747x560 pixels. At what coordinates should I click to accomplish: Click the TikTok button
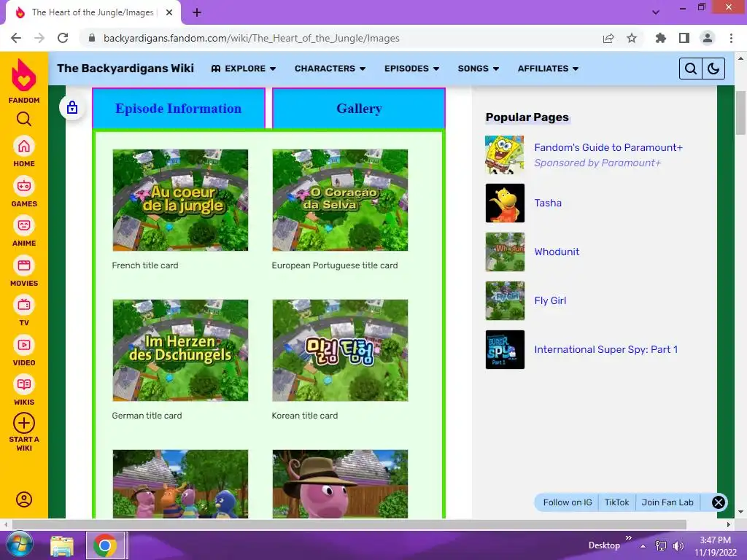tap(616, 502)
